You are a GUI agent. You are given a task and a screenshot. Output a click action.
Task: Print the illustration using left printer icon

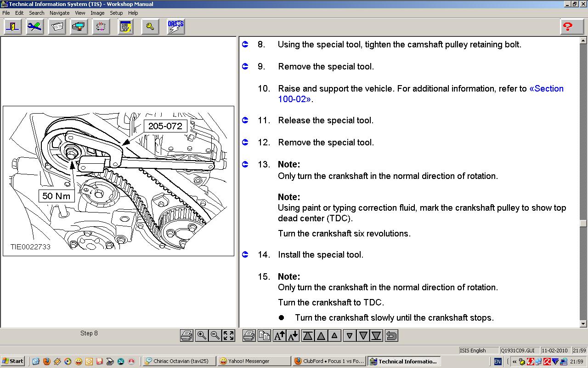[187, 336]
